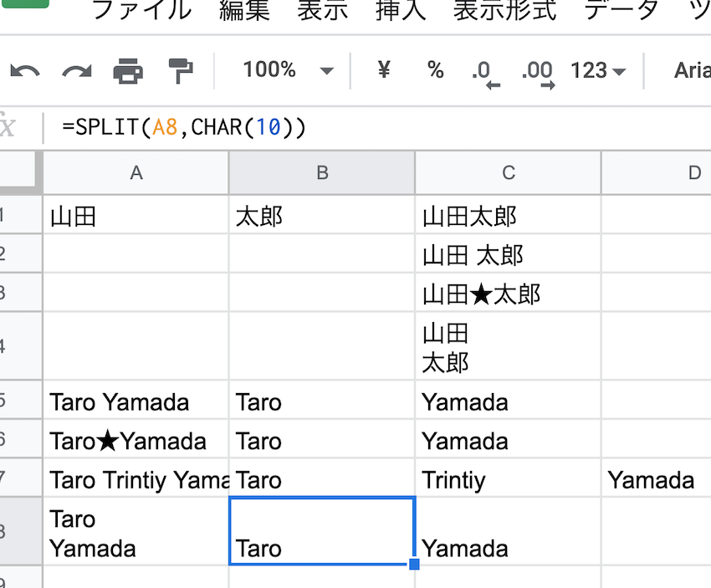This screenshot has width=711, height=588.
Task: Increase decimal places button
Action: click(537, 72)
